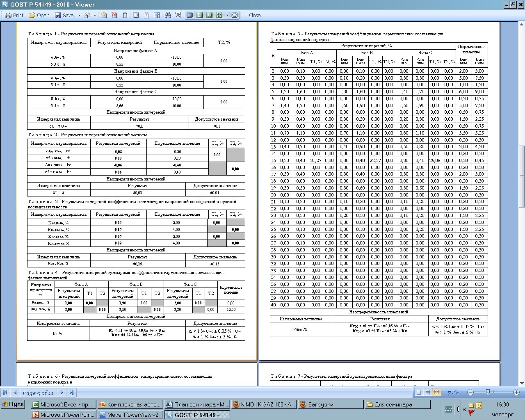Click the zoom out minus button

tap(470, 393)
